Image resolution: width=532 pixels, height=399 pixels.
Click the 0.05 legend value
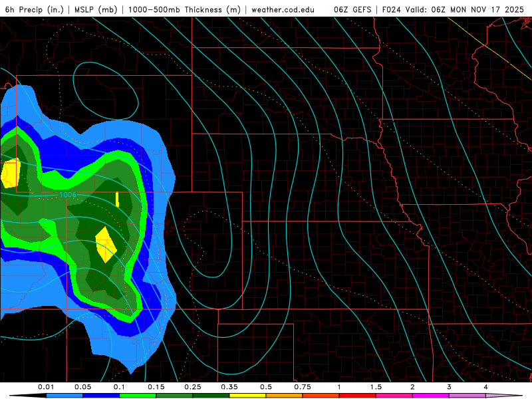[82, 387]
